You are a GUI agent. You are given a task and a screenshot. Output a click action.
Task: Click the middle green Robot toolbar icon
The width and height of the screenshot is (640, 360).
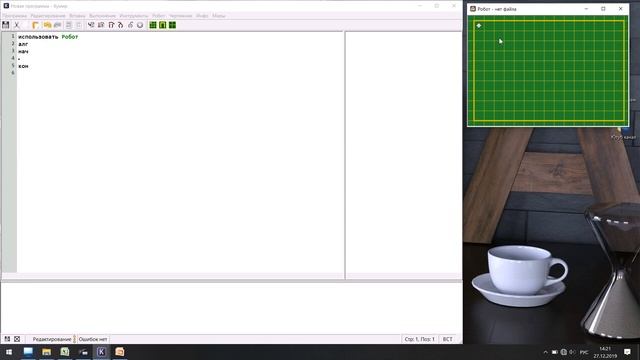162,25
